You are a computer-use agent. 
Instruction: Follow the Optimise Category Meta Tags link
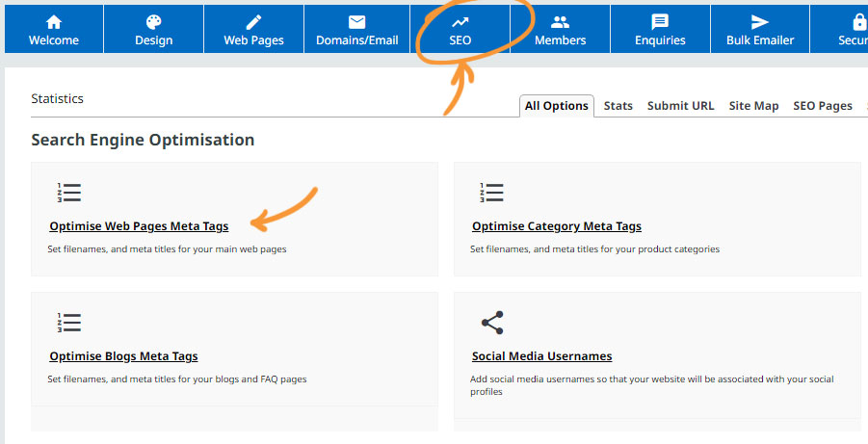[x=556, y=226]
